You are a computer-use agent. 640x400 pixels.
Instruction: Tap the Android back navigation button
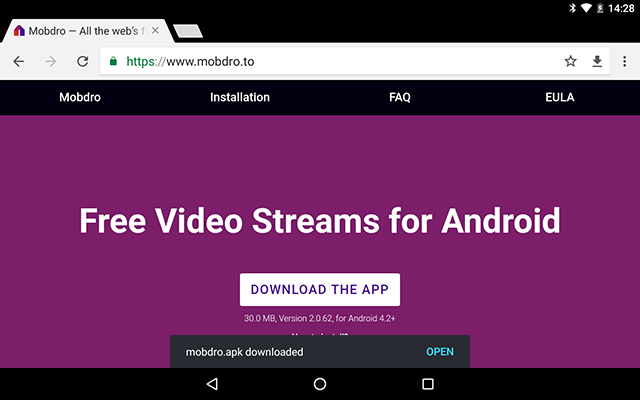(x=212, y=384)
